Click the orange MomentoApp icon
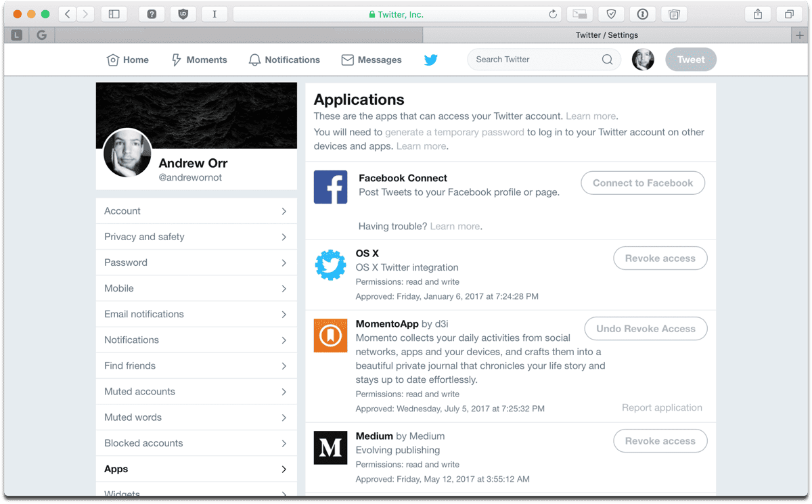Screen dimensions: 812x504 coord(331,336)
